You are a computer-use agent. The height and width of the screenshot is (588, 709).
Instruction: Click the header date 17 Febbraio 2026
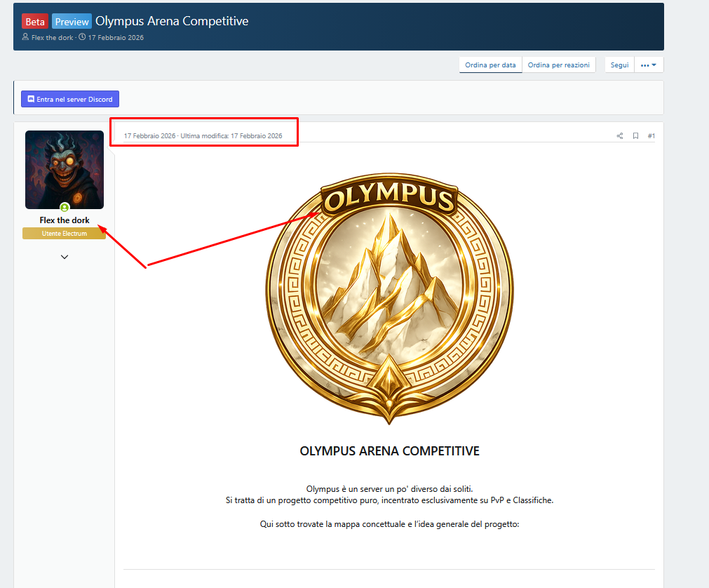[x=116, y=38]
